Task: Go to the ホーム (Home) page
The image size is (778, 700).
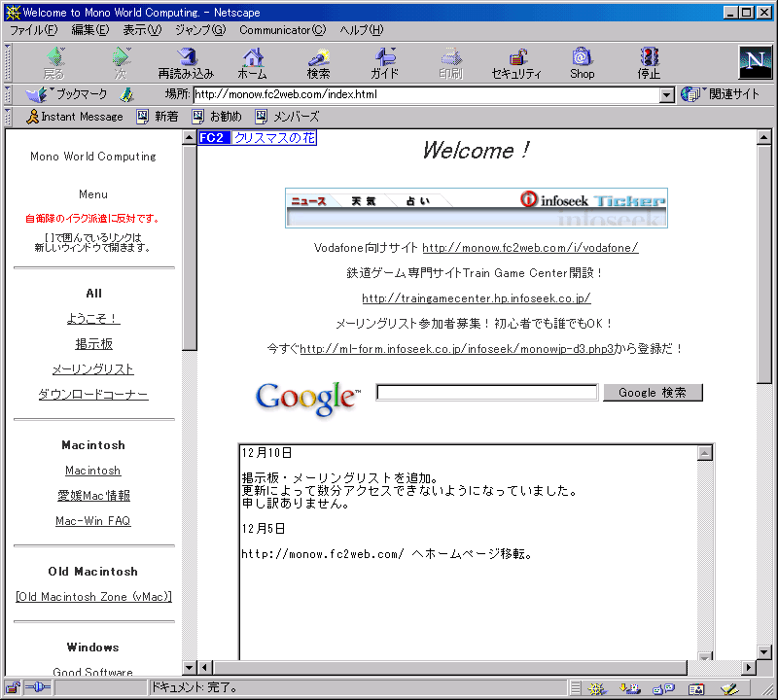Action: pos(252,63)
